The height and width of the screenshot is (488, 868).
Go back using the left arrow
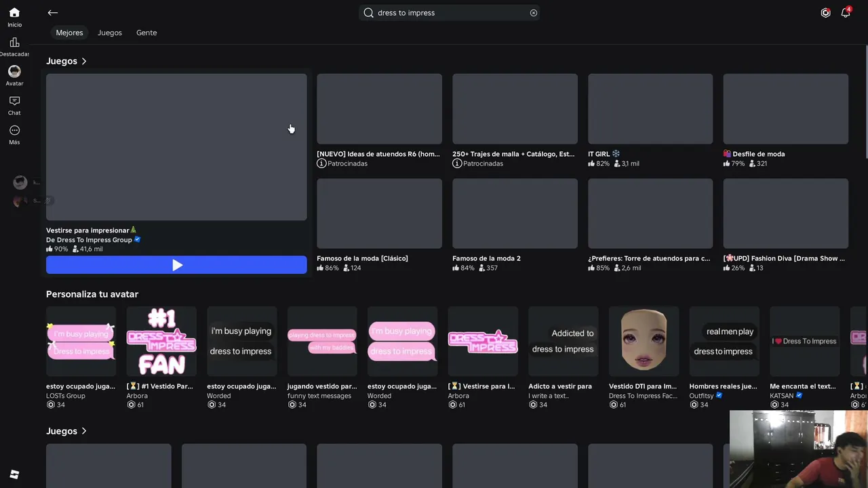pos(52,13)
